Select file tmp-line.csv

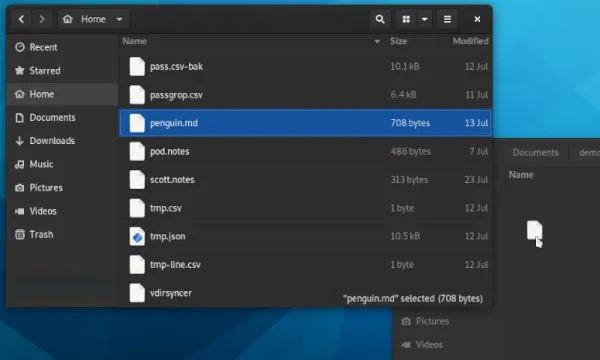(x=305, y=265)
